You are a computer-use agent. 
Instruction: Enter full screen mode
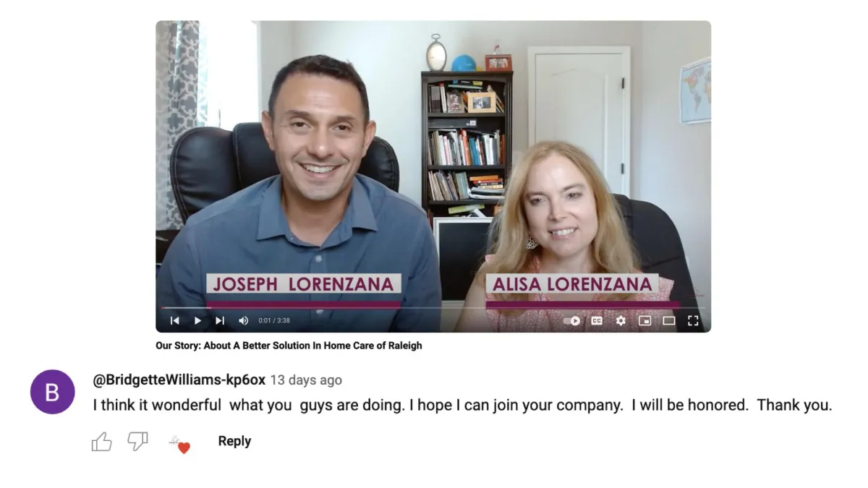click(693, 320)
